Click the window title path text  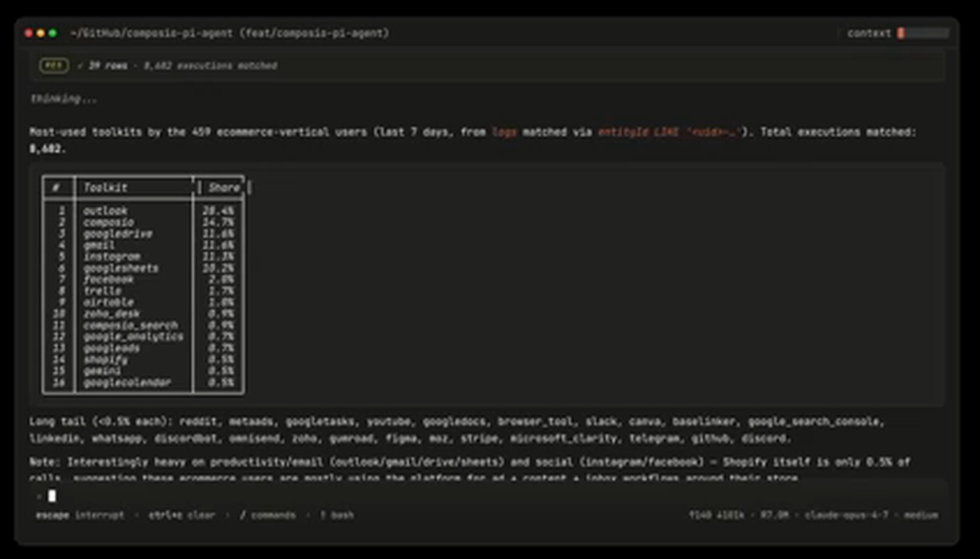point(229,33)
